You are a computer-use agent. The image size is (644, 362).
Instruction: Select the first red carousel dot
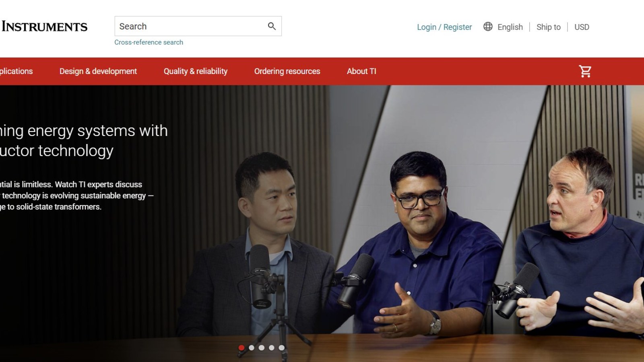pyautogui.click(x=242, y=348)
